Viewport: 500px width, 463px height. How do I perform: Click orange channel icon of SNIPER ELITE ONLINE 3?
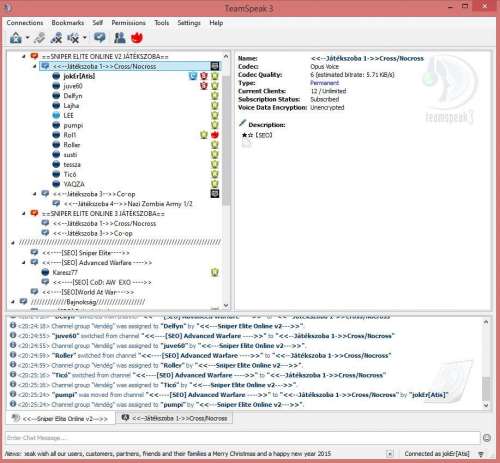[34, 213]
